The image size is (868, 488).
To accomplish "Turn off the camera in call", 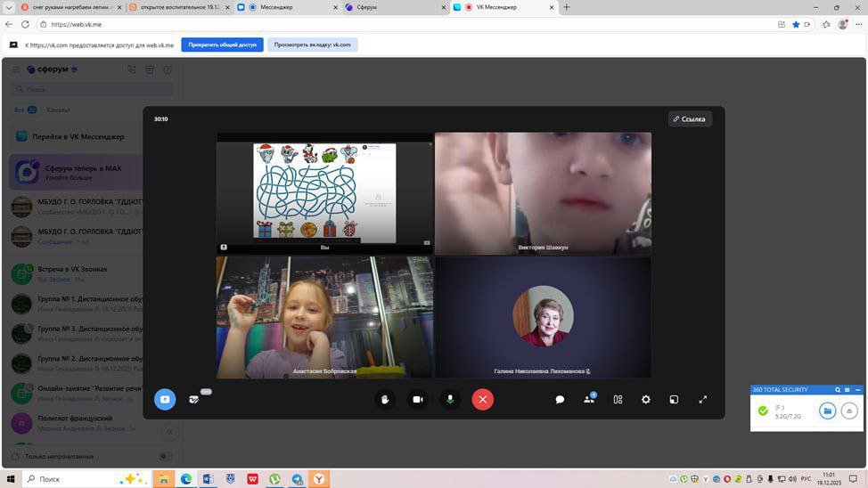I will [417, 400].
